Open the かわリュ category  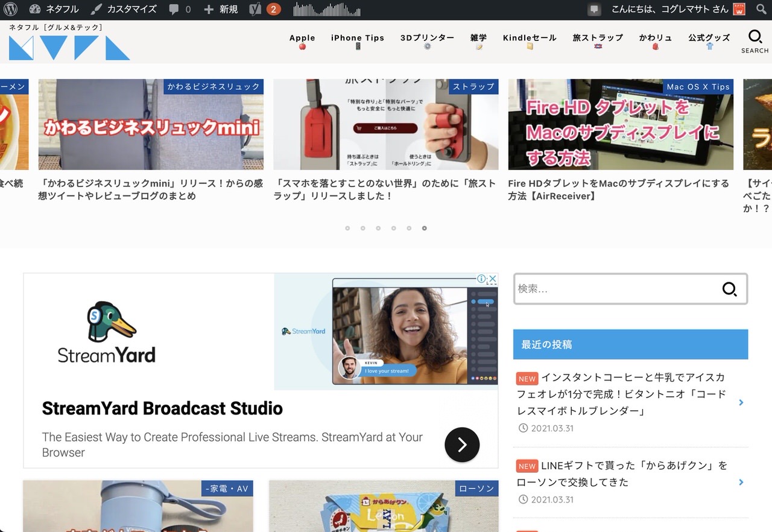point(656,41)
